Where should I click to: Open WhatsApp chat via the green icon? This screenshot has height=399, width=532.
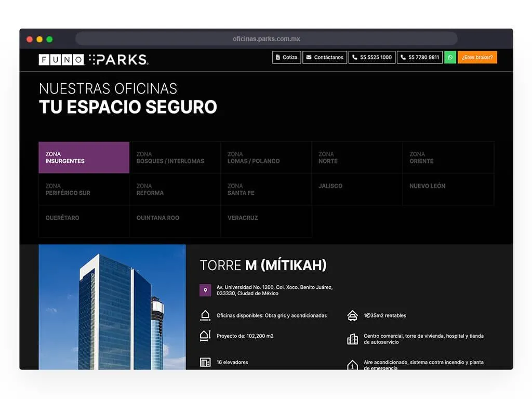pyautogui.click(x=450, y=57)
